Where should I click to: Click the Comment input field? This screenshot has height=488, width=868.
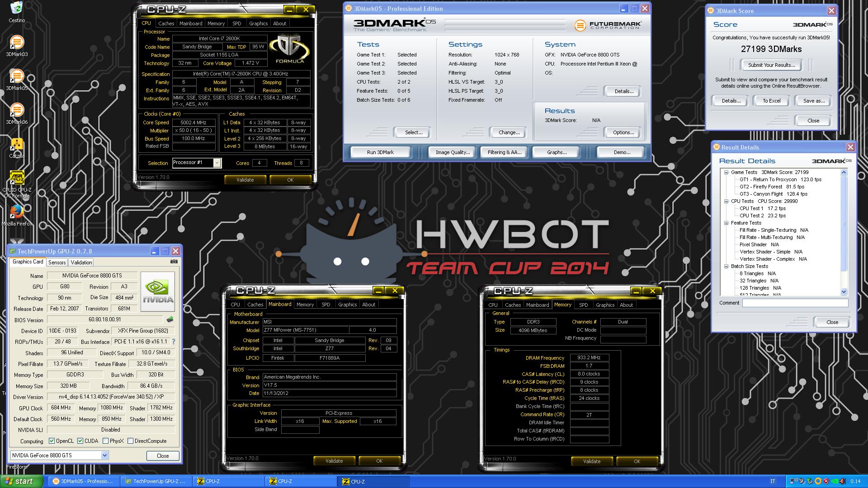click(795, 303)
